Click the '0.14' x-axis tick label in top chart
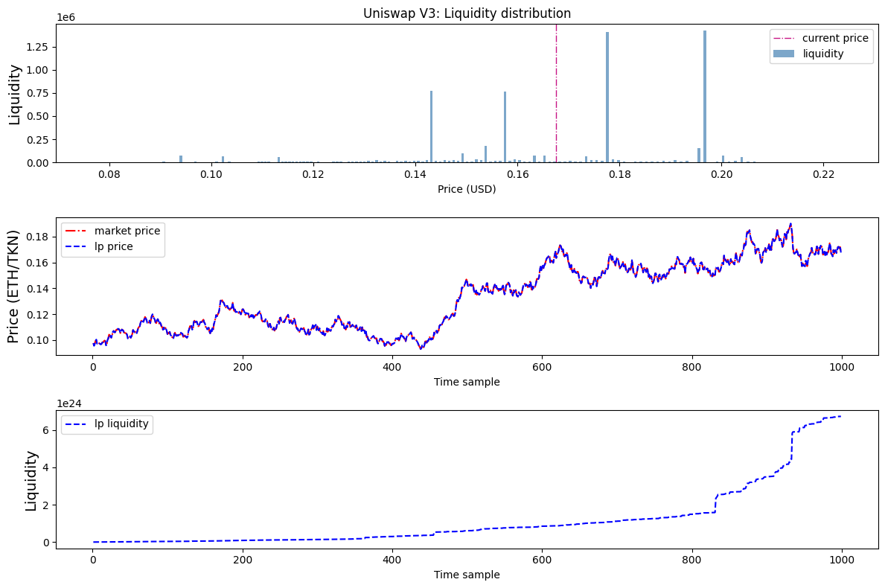 415,174
